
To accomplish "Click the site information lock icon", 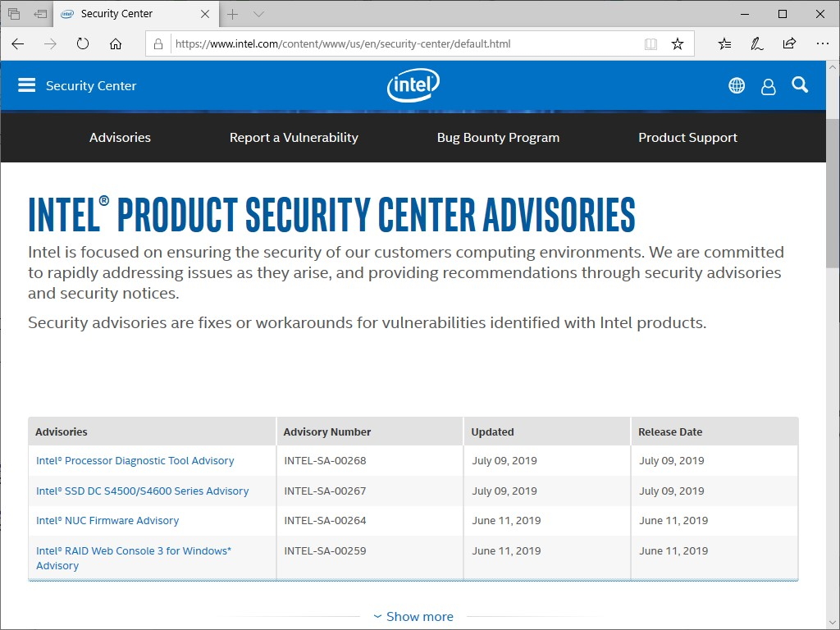I will click(x=158, y=43).
